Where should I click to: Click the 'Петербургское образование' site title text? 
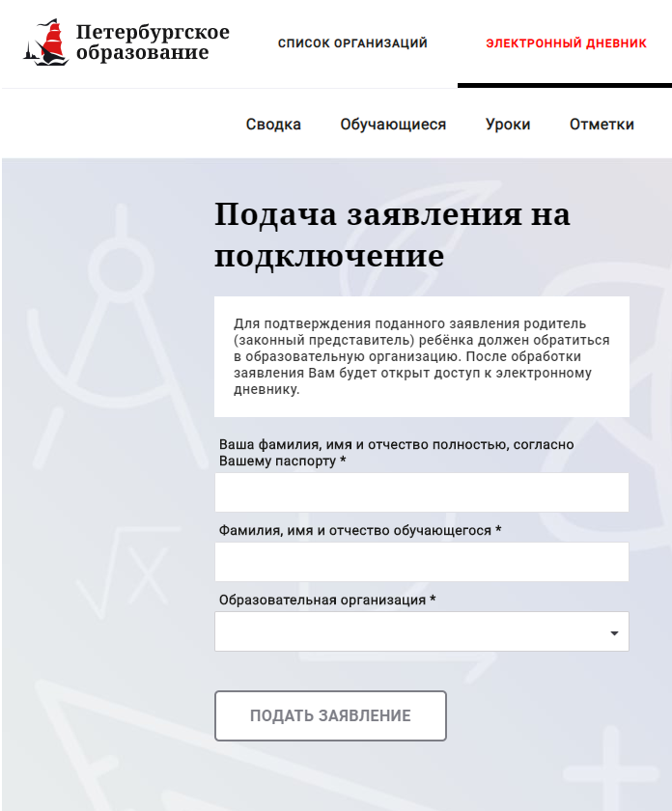pyautogui.click(x=153, y=42)
